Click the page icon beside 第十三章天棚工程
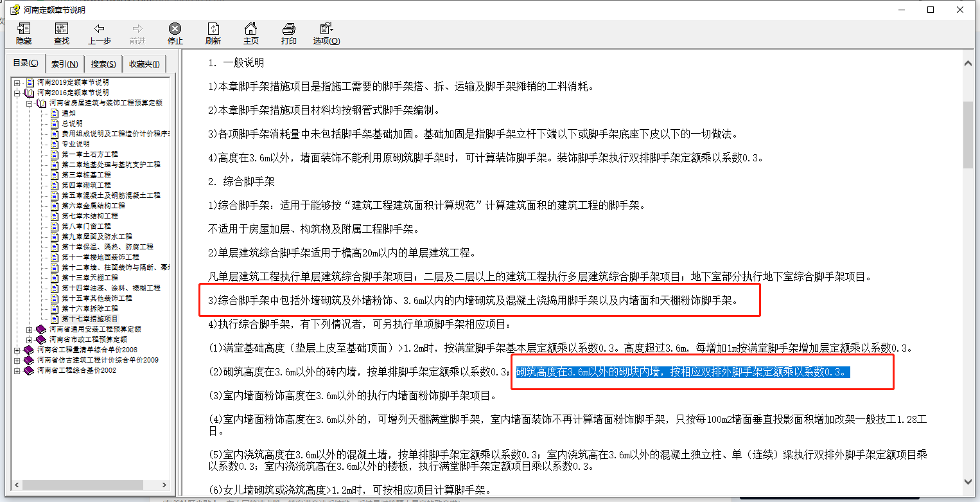Viewport: 980px width, 502px height. [55, 278]
